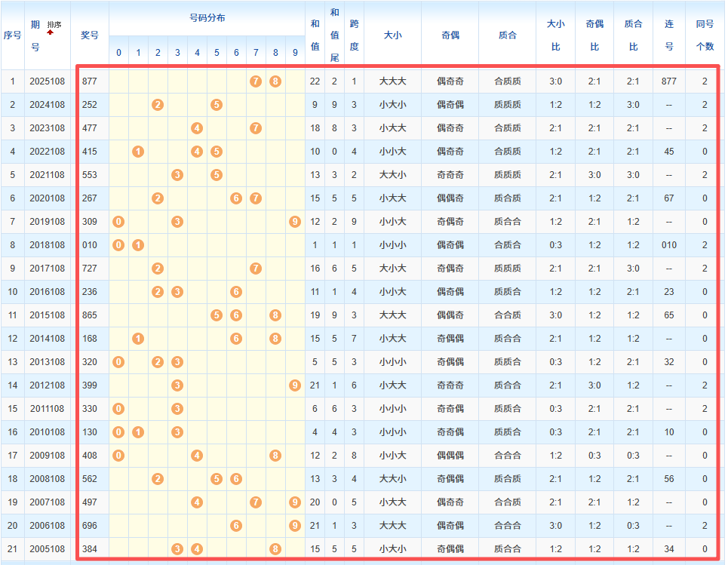Image resolution: width=728 pixels, height=565 pixels.
Task: Click period number 2025108
Action: click(47, 81)
